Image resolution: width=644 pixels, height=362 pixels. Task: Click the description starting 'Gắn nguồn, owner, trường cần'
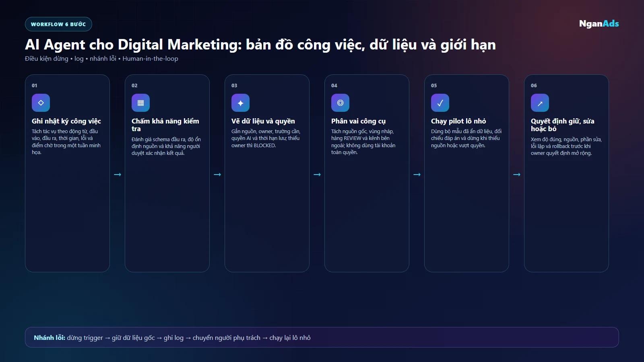pyautogui.click(x=266, y=138)
